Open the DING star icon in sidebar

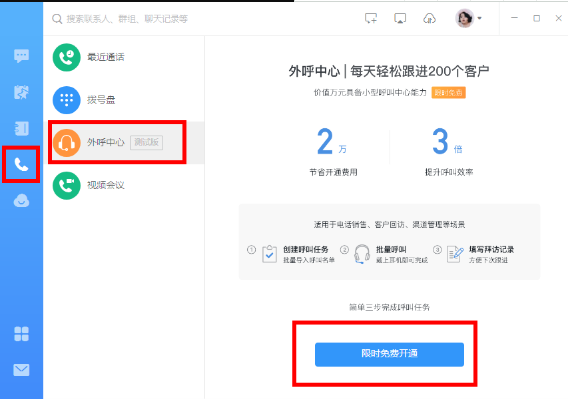coord(21,92)
